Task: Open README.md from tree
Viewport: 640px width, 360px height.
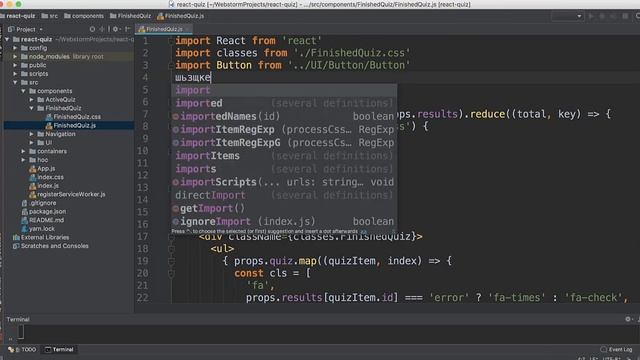Action: (42, 220)
